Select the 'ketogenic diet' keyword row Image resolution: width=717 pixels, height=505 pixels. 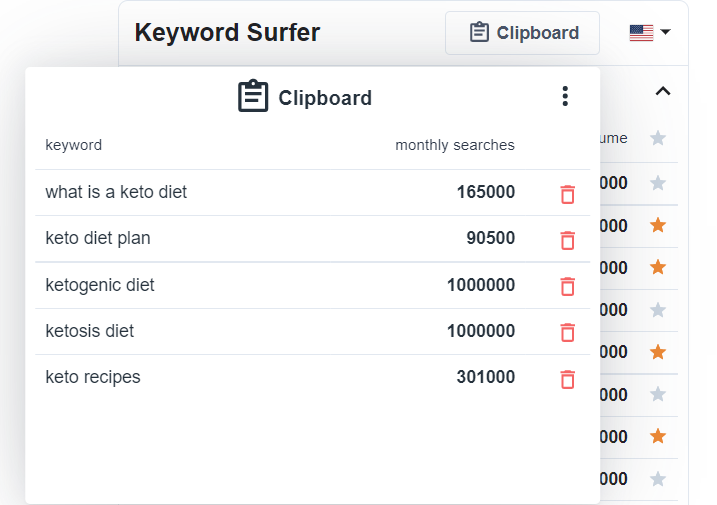point(312,285)
